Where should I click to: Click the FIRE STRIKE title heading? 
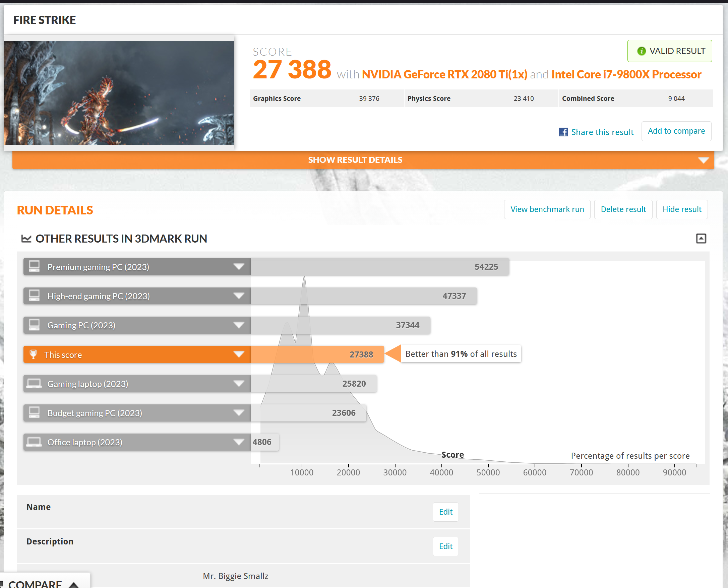coord(44,20)
